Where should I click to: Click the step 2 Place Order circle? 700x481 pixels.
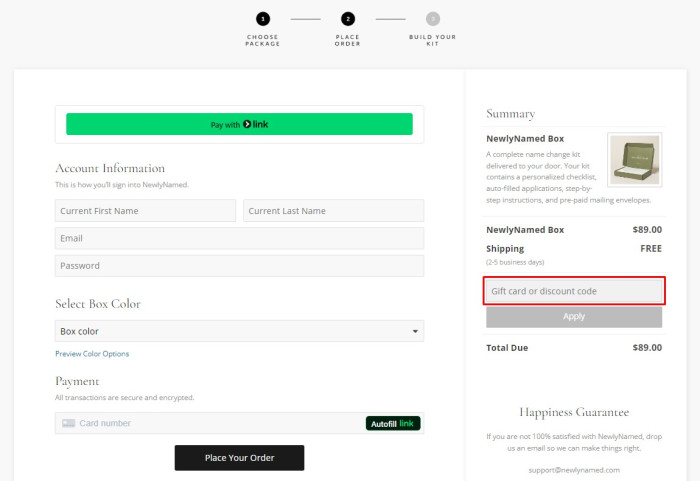click(x=348, y=19)
